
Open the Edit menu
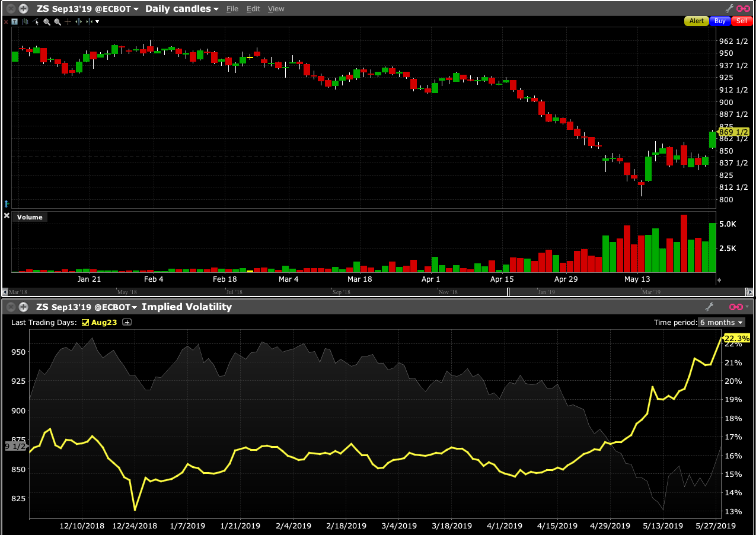(253, 9)
